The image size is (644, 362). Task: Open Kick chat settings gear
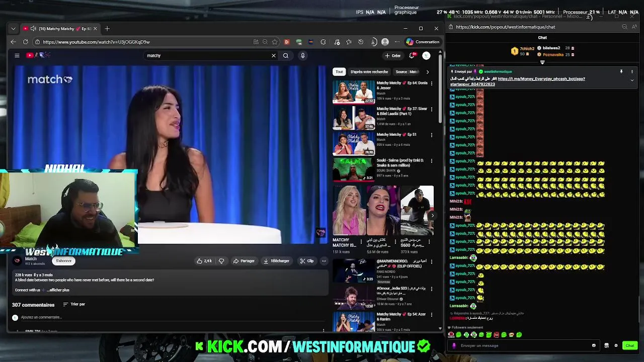point(616,345)
